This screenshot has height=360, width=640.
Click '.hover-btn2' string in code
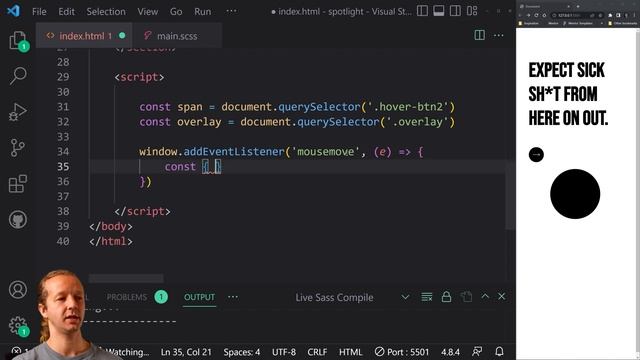(x=408, y=107)
